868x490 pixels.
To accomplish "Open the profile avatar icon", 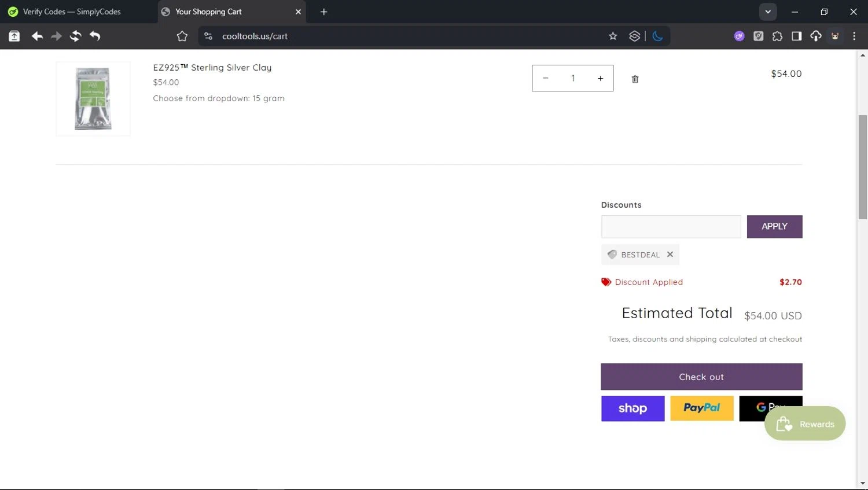I will [x=835, y=36].
